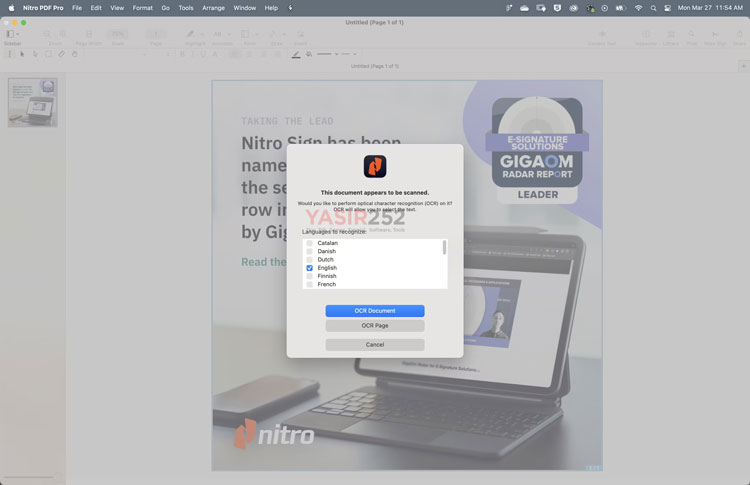Toggle the Sidebar toolbar icon
Viewport: 750px width, 485px height.
pyautogui.click(x=10, y=34)
